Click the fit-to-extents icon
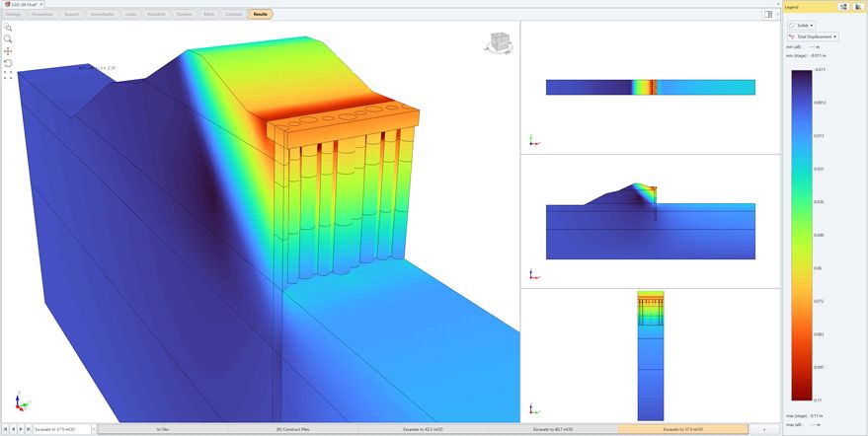Image resolution: width=868 pixels, height=436 pixels. point(8,74)
